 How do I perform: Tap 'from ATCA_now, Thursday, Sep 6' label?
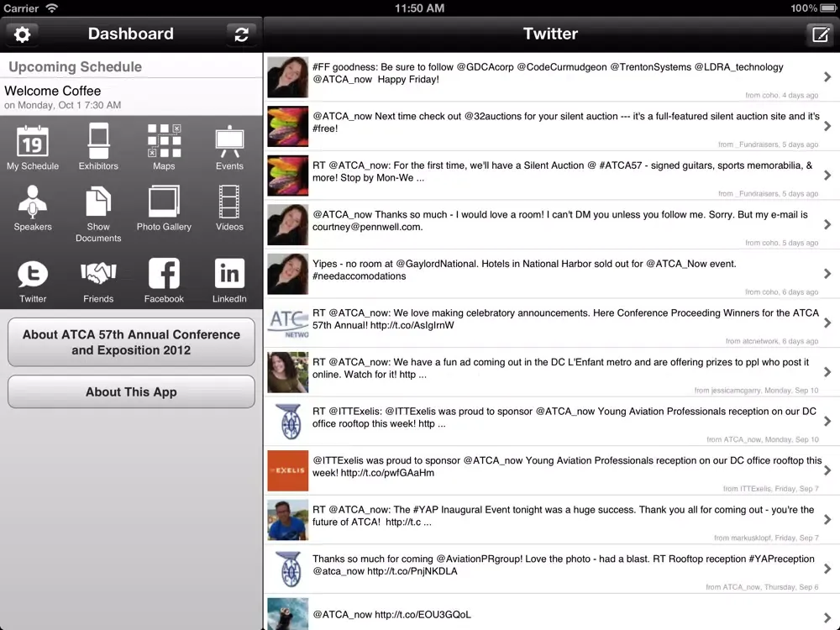point(762,587)
